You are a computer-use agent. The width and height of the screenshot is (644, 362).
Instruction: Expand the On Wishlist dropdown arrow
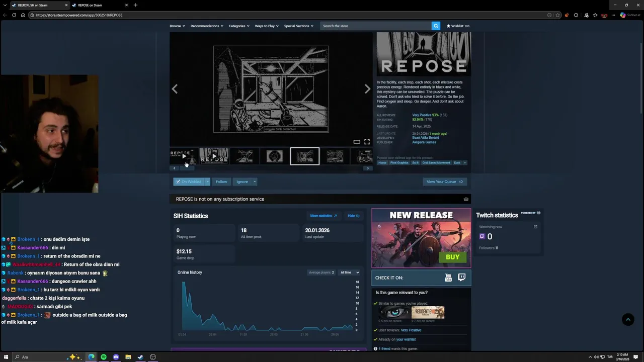[x=207, y=182]
